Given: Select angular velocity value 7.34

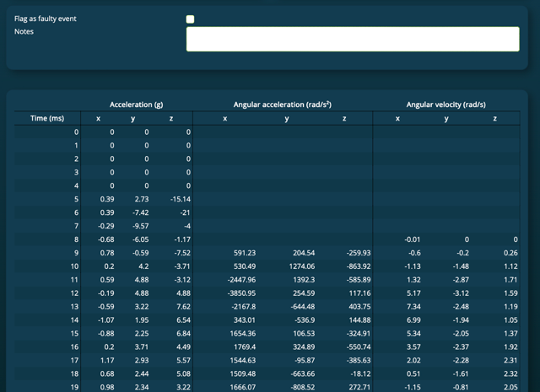Looking at the screenshot, I should point(413,307).
